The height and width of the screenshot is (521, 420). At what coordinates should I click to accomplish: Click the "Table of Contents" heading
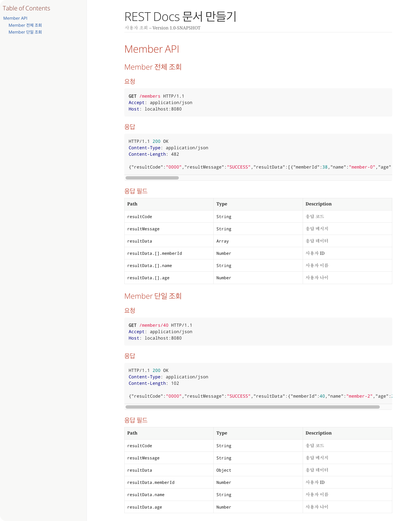tap(27, 8)
